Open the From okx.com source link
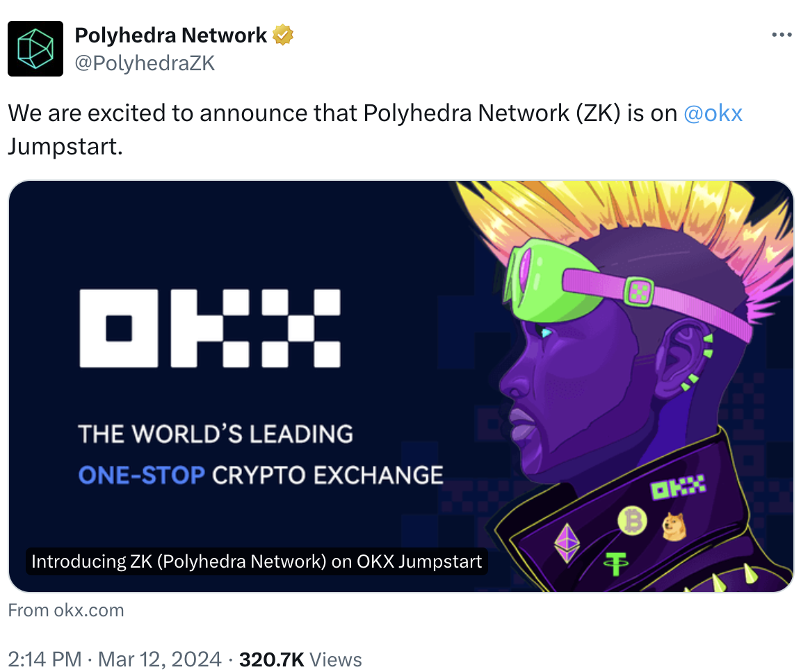Viewport: 801px width, 672px height. click(66, 610)
